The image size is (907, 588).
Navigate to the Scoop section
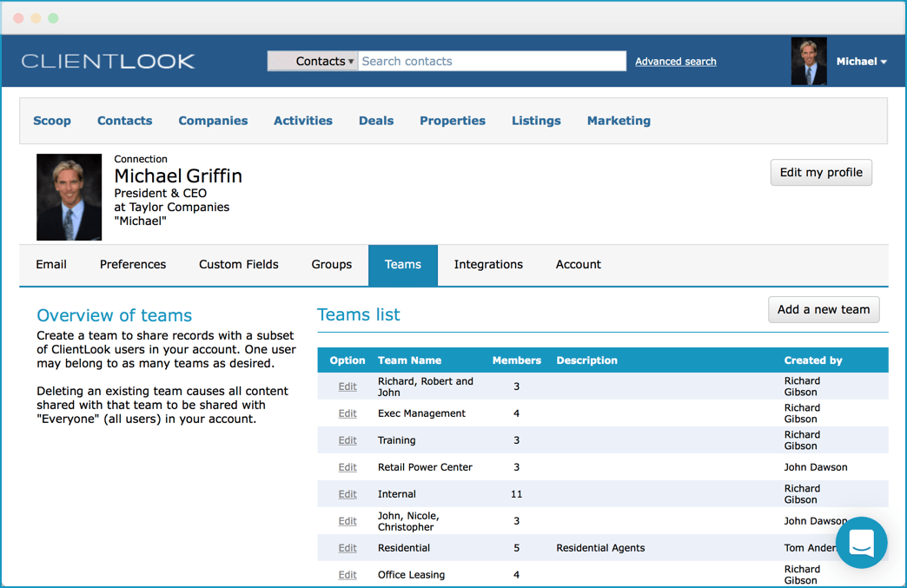coord(52,121)
